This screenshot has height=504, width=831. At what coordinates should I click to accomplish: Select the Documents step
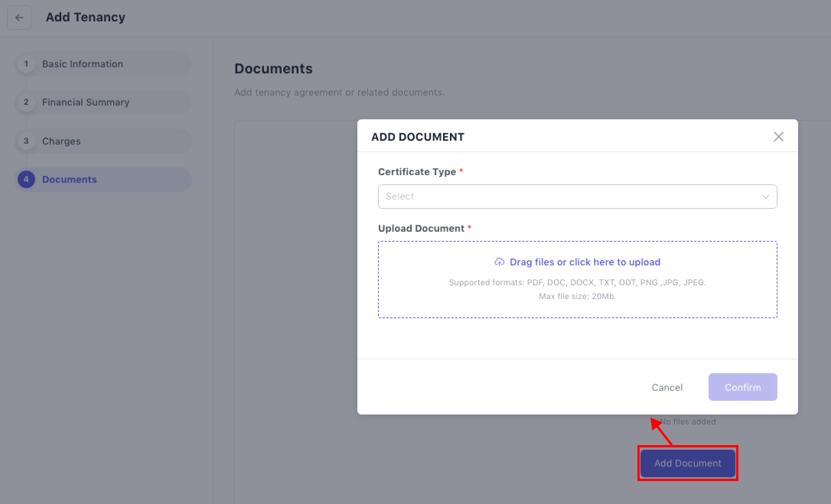(69, 179)
